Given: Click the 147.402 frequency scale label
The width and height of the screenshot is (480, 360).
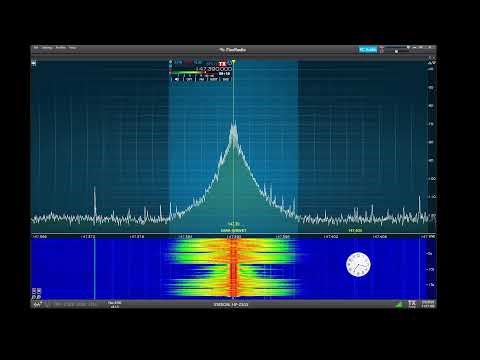Looking at the screenshot, I should 331,237.
